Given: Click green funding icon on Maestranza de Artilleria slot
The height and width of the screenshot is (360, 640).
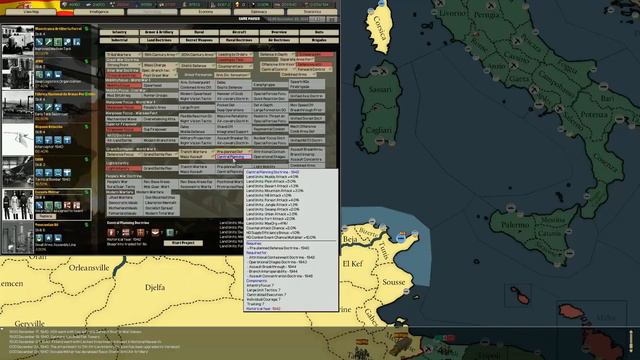Looking at the screenshot, I should (86, 29).
